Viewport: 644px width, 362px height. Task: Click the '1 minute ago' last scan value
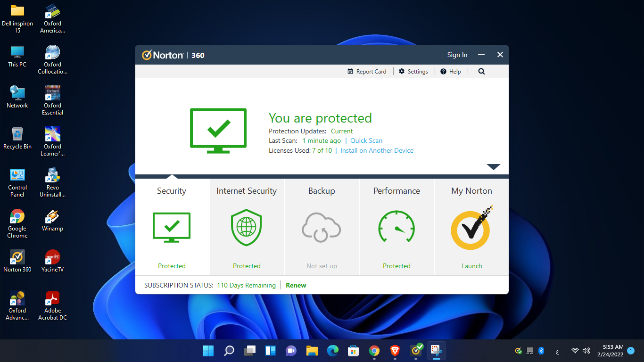click(322, 140)
